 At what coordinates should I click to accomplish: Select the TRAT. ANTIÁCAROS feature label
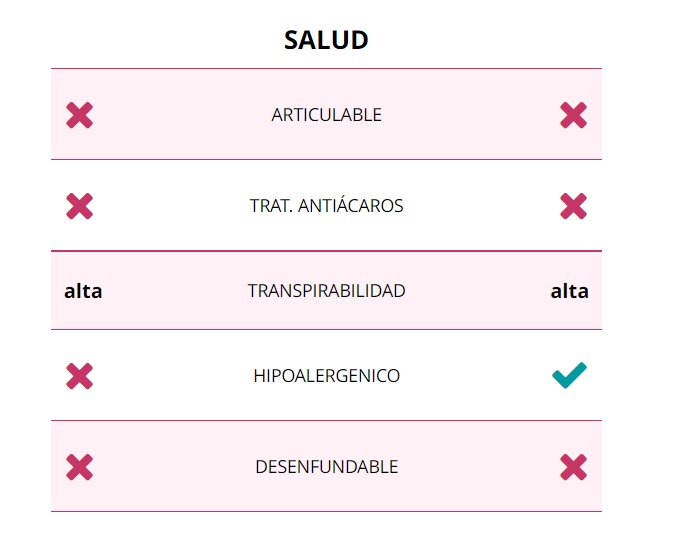(x=326, y=206)
